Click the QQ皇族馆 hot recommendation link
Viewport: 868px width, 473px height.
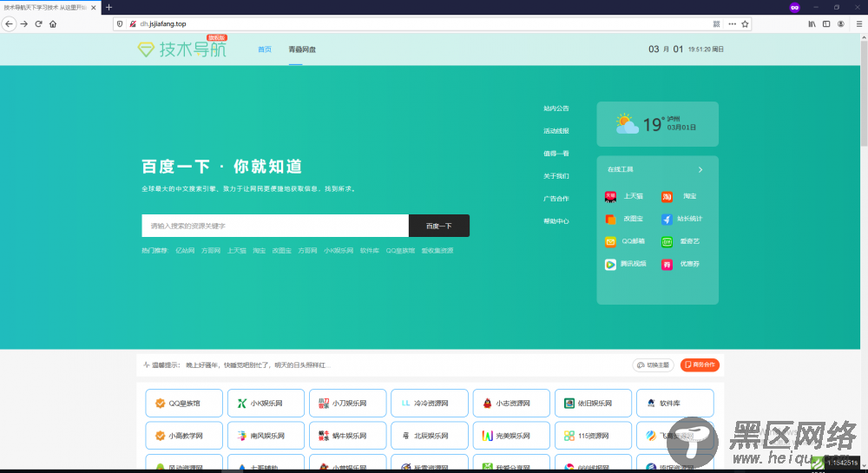click(x=400, y=251)
